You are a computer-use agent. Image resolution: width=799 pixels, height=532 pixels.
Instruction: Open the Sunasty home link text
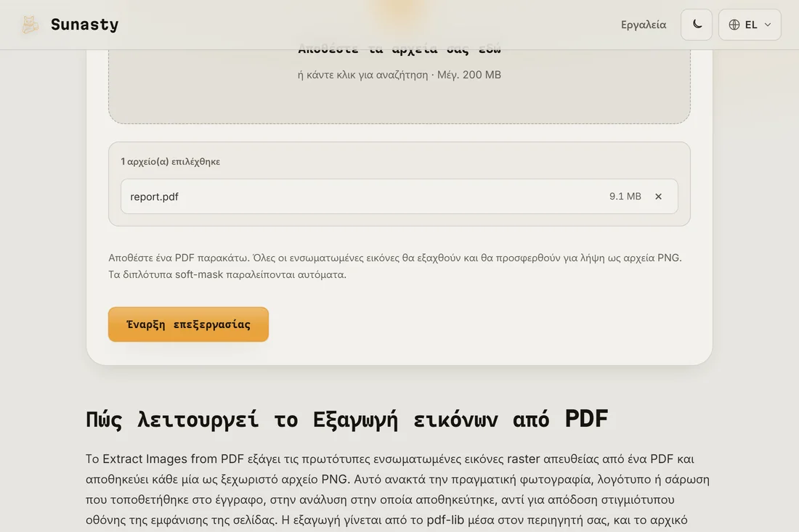point(84,25)
